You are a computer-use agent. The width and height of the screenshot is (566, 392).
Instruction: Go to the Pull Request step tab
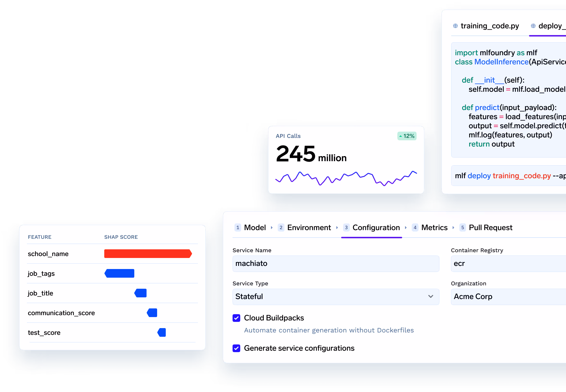click(x=490, y=228)
